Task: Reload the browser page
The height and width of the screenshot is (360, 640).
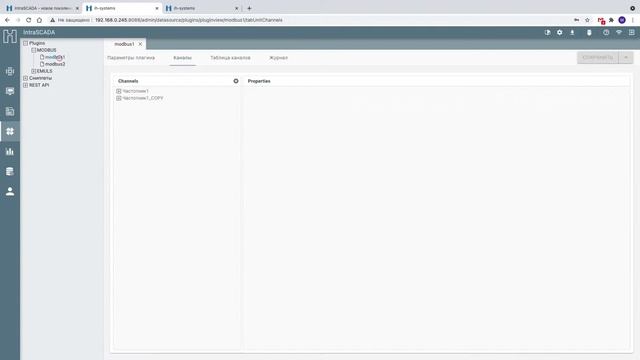Action: (29, 20)
